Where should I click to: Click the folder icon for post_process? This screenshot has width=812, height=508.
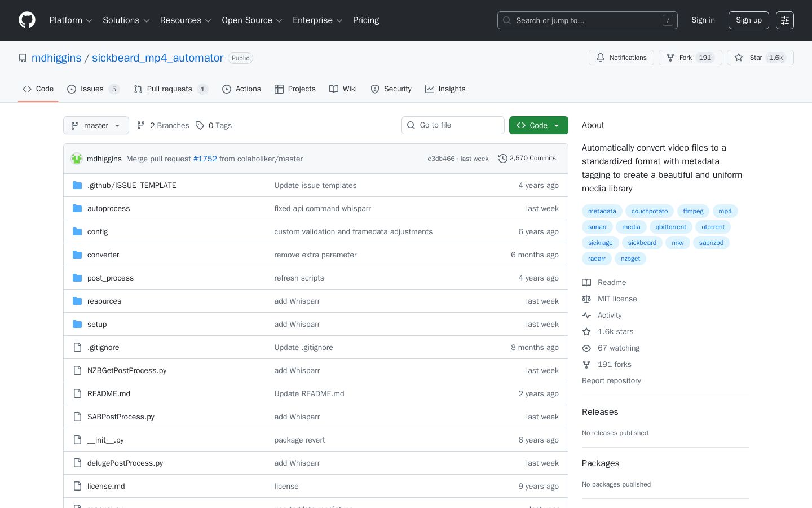pyautogui.click(x=77, y=278)
